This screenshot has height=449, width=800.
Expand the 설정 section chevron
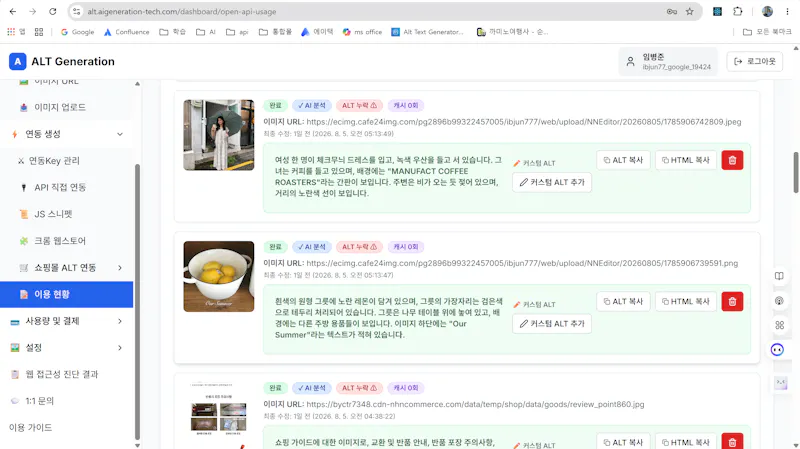coord(120,348)
